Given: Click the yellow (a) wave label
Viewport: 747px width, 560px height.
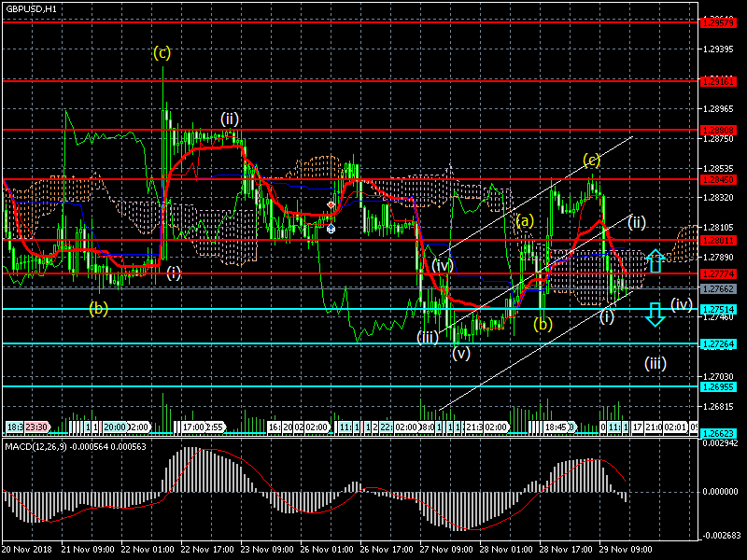Looking at the screenshot, I should coord(524,220).
